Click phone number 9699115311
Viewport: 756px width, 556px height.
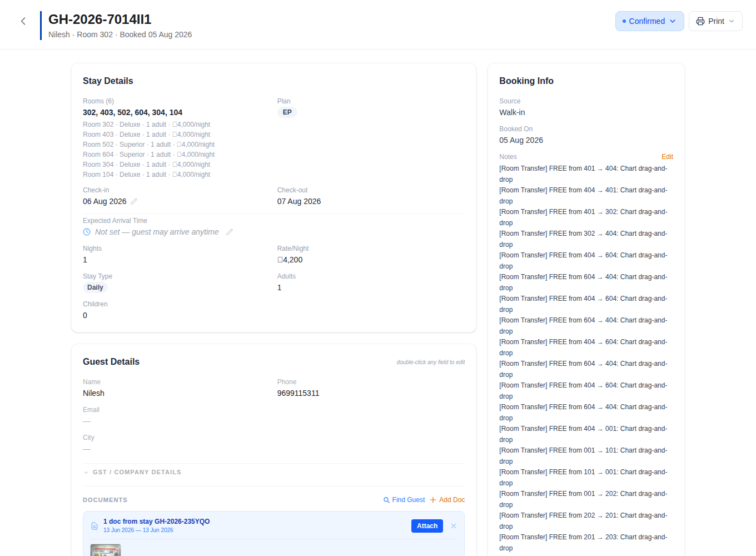[299, 393]
